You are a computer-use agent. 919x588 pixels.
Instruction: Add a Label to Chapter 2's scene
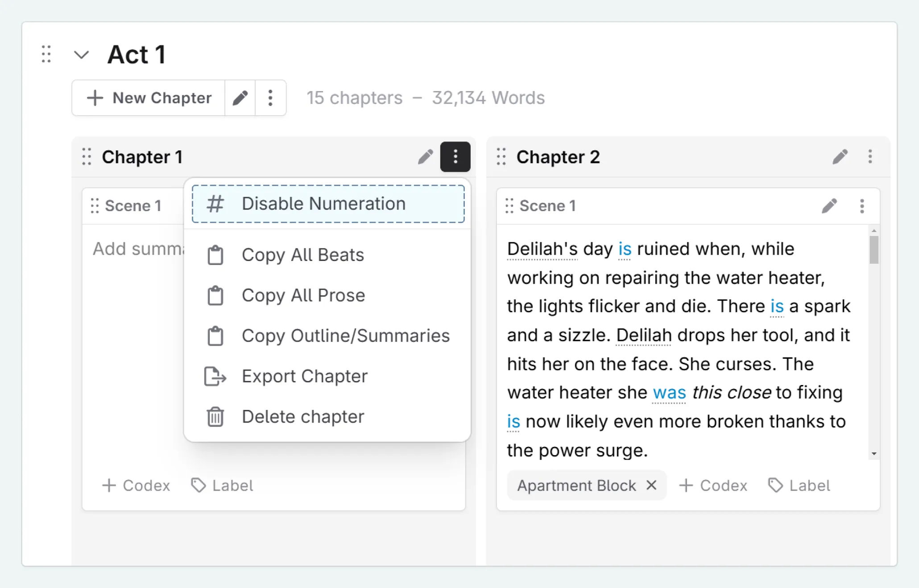(799, 485)
